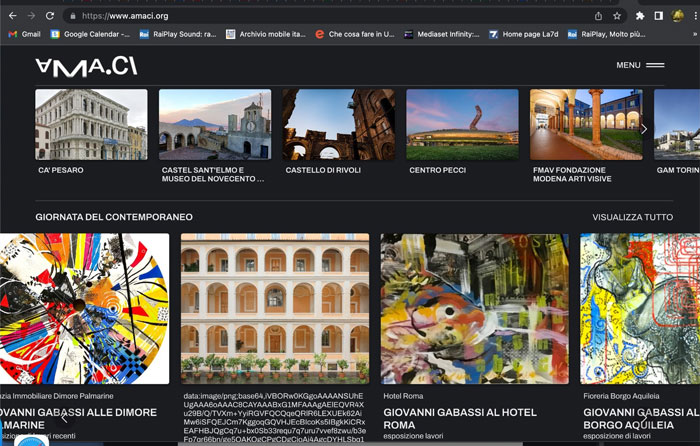The width and height of the screenshot is (700, 446).
Task: Open the Mediaset Infinity bookmark
Action: pyautogui.click(x=442, y=34)
